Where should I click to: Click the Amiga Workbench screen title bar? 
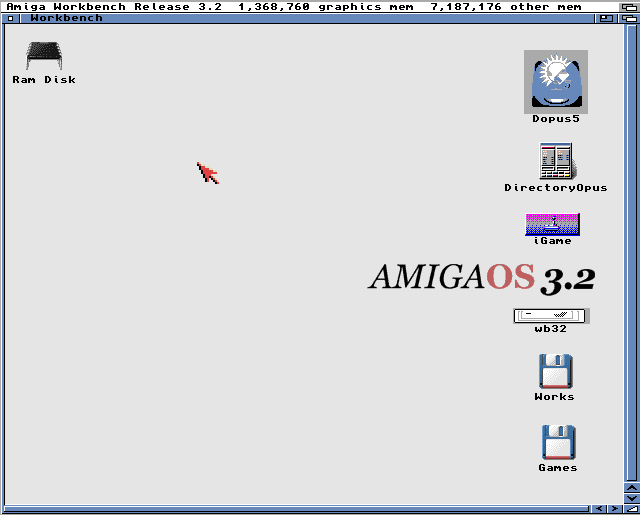[x=309, y=7]
